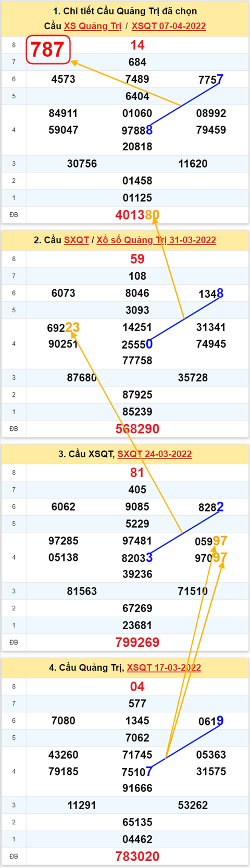Select the number 8046
The height and width of the screenshot is (868, 250).
(x=137, y=293)
